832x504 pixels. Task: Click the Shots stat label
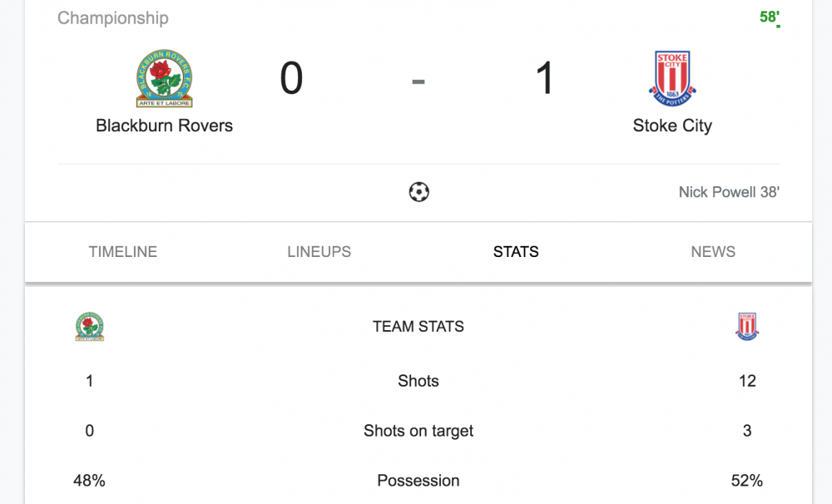(418, 381)
